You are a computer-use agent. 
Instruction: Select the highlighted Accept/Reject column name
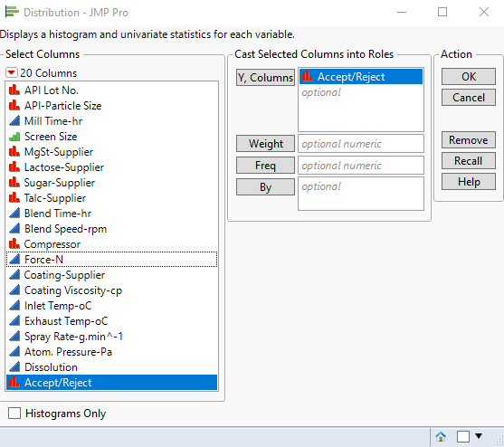click(58, 383)
